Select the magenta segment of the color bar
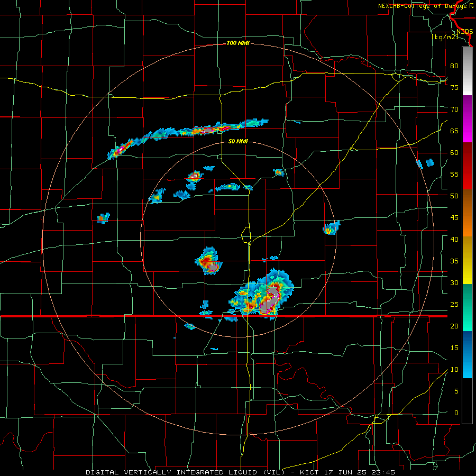The height and width of the screenshot is (476, 476). 467,118
